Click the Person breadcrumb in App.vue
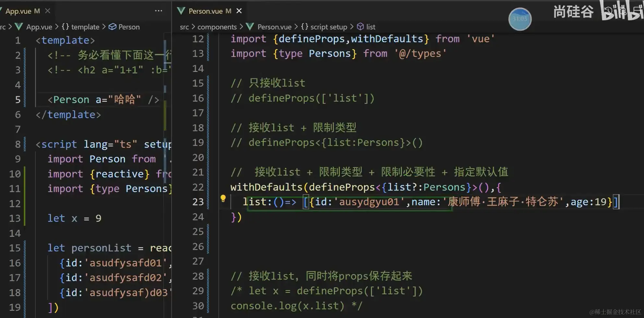 (x=129, y=27)
